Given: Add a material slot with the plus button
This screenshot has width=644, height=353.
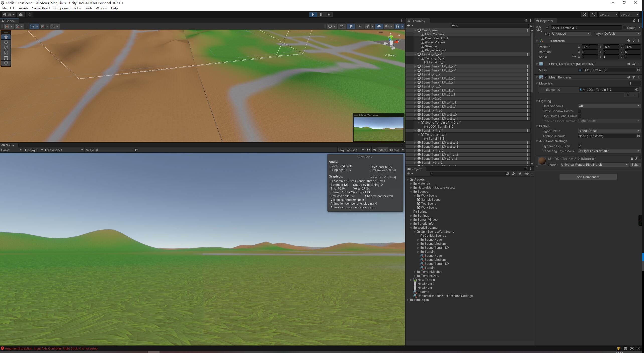Looking at the screenshot, I should tap(628, 95).
